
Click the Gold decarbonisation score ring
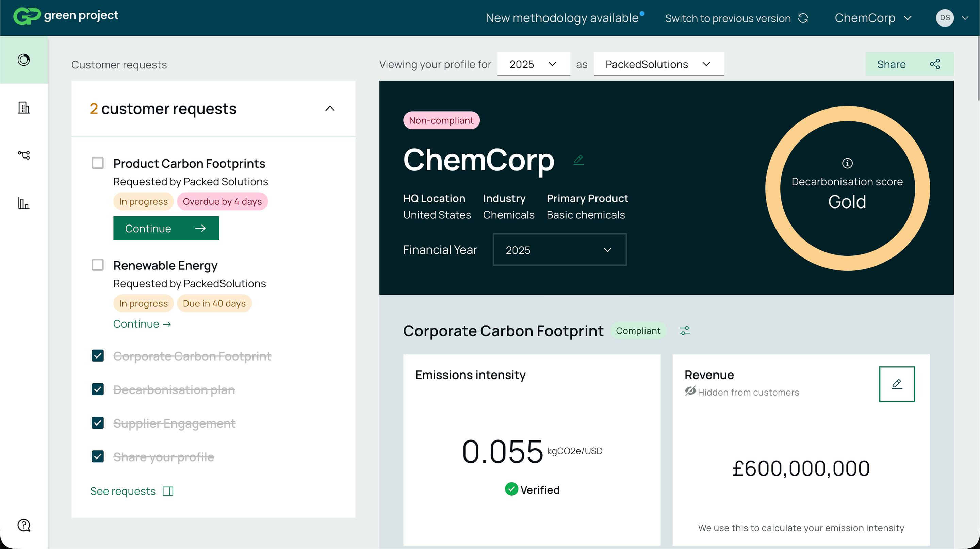847,188
